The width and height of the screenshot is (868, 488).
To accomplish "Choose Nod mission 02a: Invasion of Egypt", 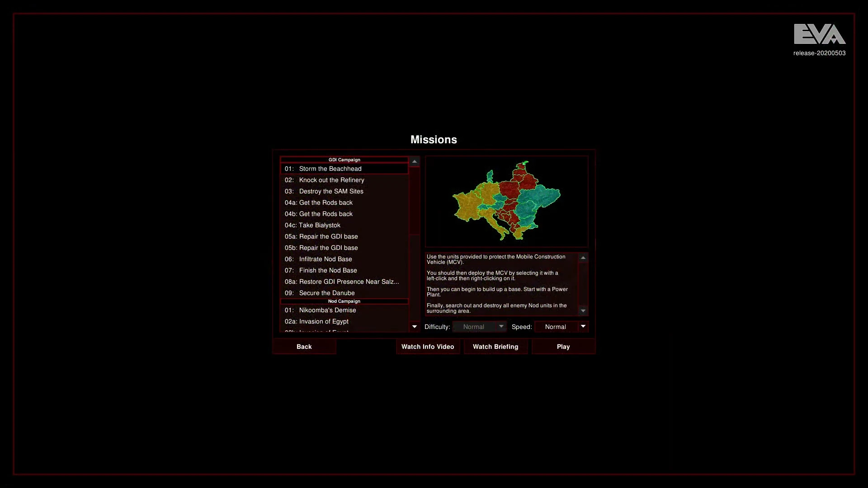I will (344, 321).
